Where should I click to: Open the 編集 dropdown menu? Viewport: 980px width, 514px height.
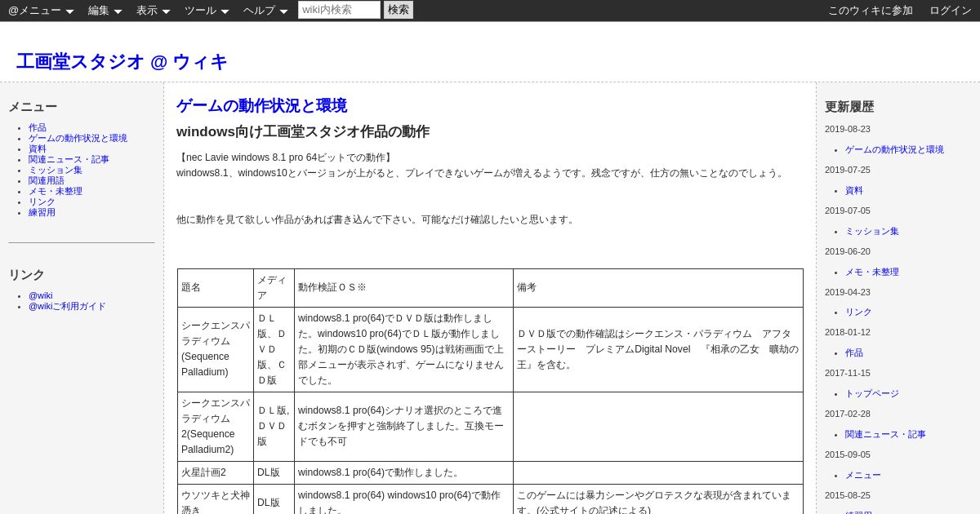105,11
